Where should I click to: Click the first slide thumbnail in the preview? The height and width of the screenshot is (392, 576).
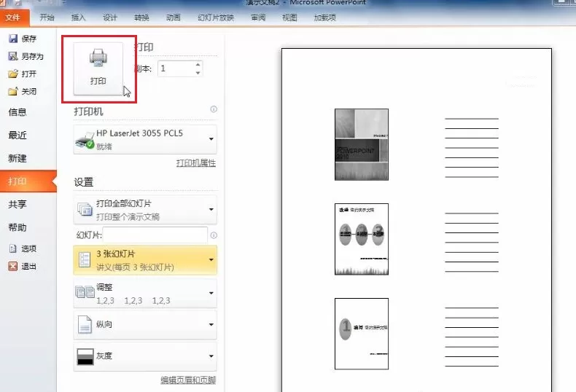(362, 144)
